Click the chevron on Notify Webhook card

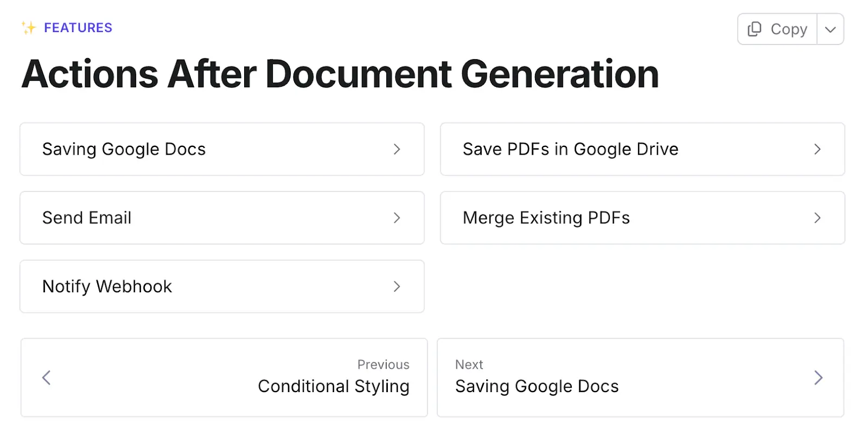(x=397, y=286)
